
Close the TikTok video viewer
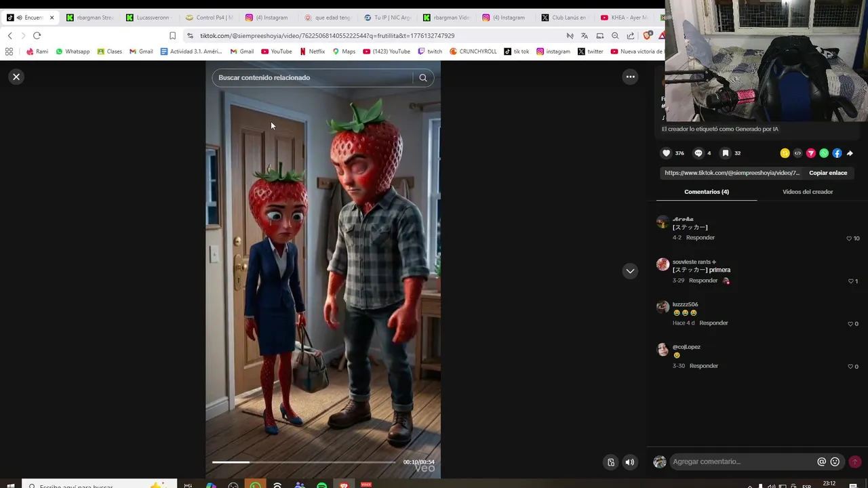[x=16, y=77]
